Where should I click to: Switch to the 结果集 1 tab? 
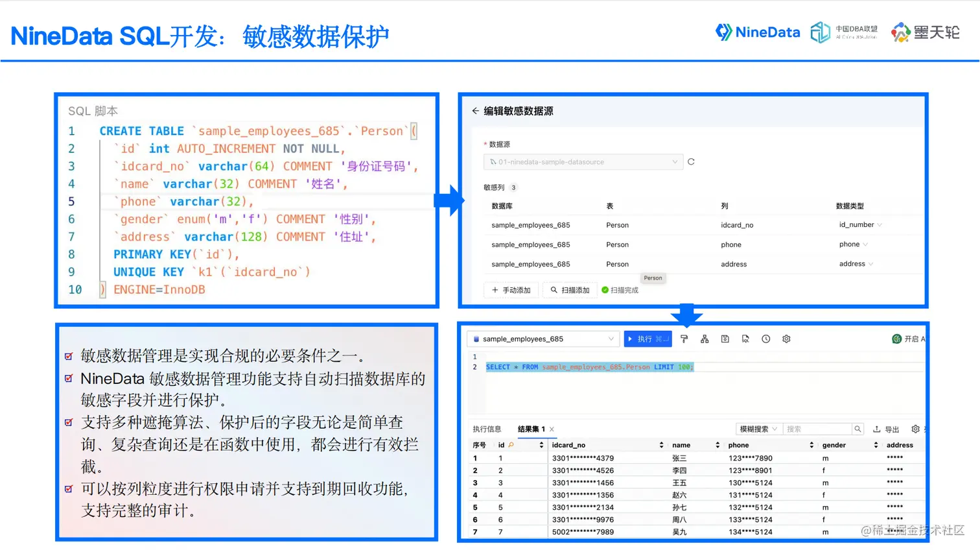click(x=531, y=429)
